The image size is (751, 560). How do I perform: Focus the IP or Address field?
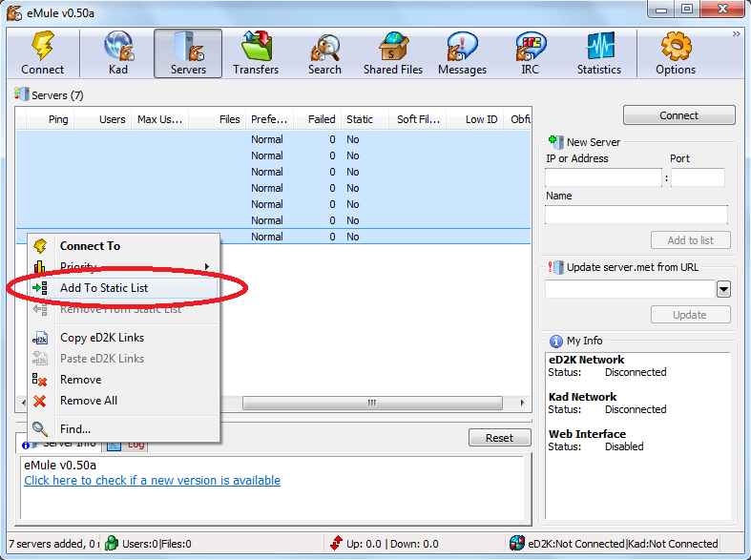point(603,177)
